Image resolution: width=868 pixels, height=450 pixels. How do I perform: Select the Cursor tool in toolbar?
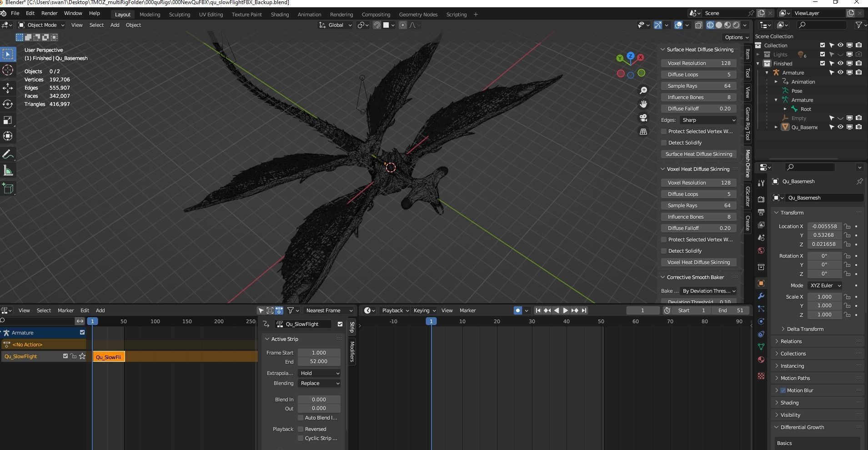[8, 70]
